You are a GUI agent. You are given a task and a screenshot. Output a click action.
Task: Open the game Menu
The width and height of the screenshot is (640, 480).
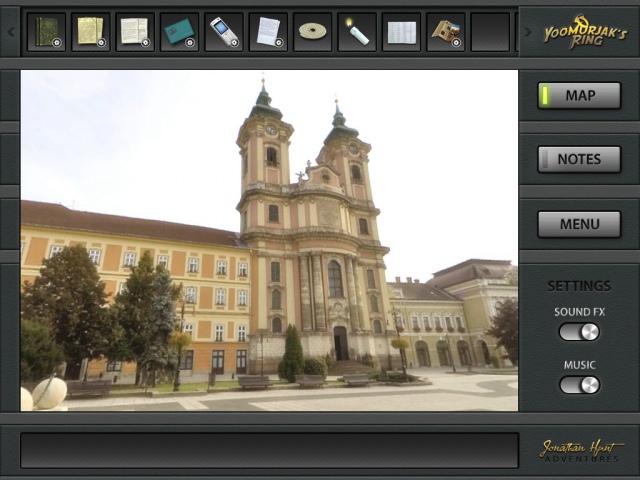coord(579,224)
